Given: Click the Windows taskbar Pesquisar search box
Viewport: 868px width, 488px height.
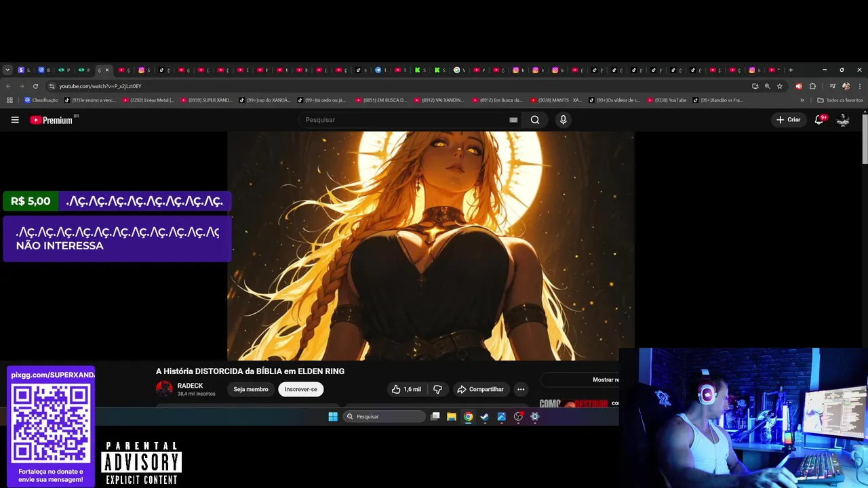Looking at the screenshot, I should pos(384,417).
